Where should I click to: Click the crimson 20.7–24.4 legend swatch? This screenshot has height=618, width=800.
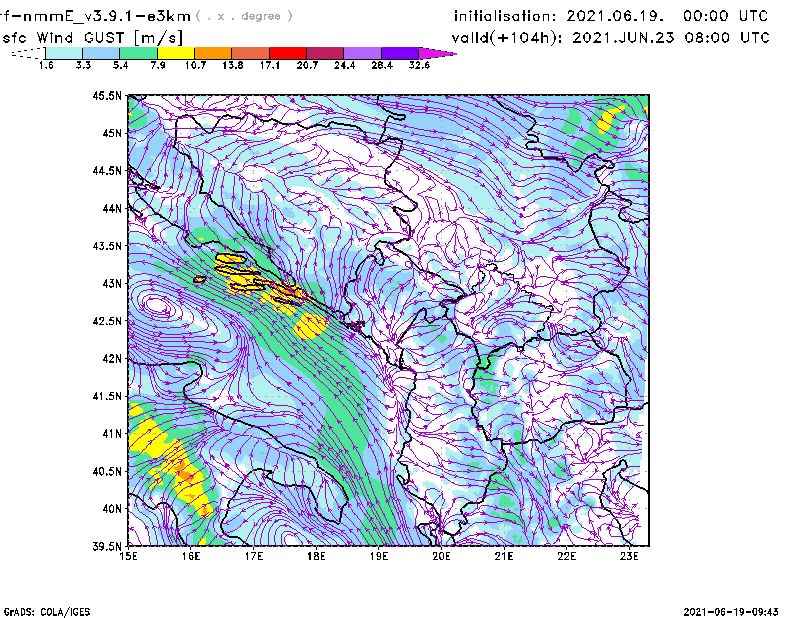pos(325,53)
